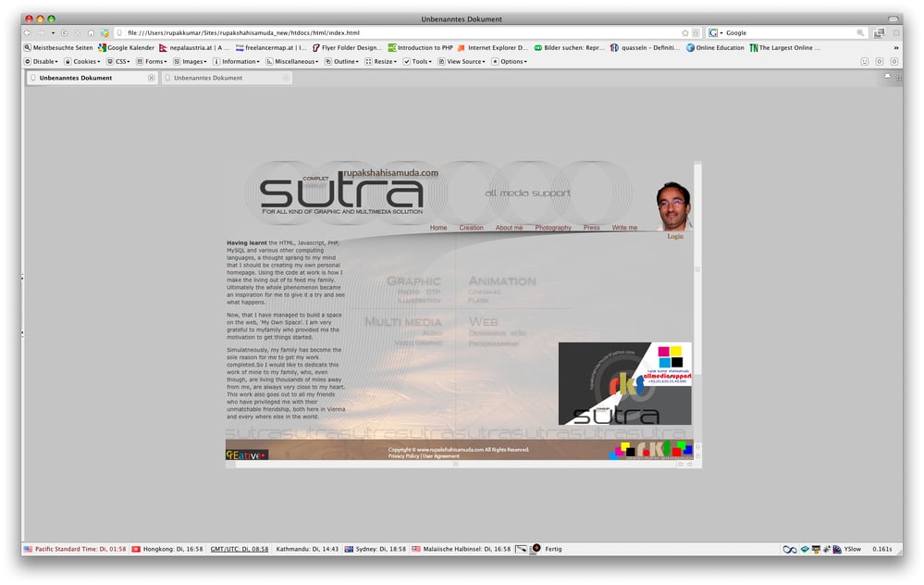Click the address bar URL field
This screenshot has height=585, width=924.
point(400,33)
